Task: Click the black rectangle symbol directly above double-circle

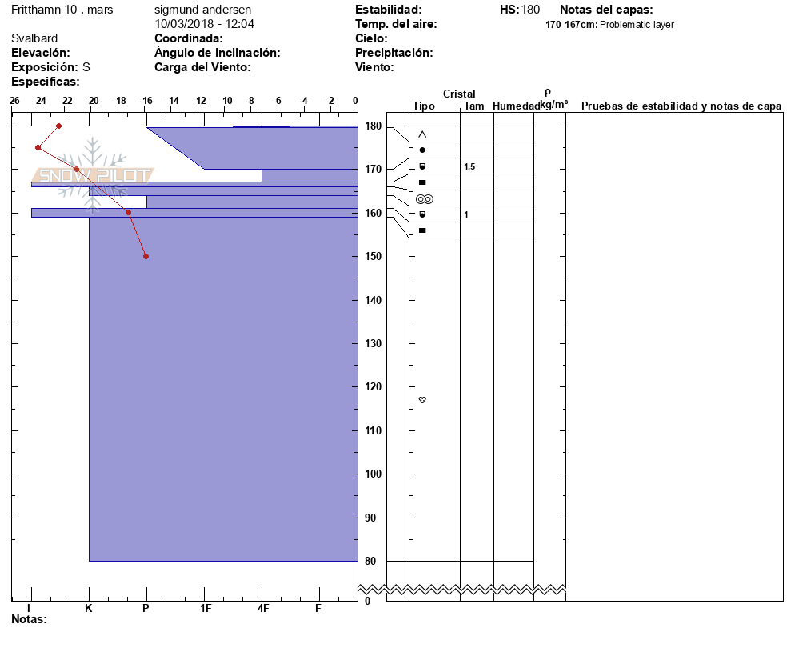Action: tap(422, 182)
